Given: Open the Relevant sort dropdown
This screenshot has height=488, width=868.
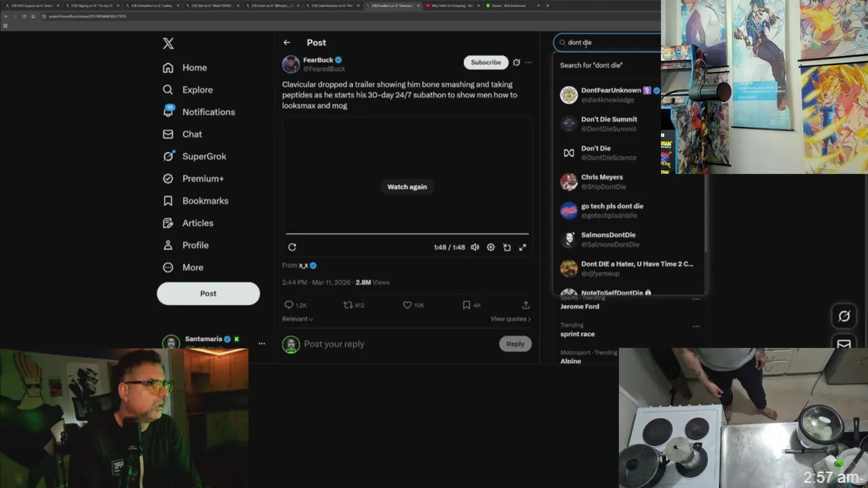Looking at the screenshot, I should click(x=298, y=319).
